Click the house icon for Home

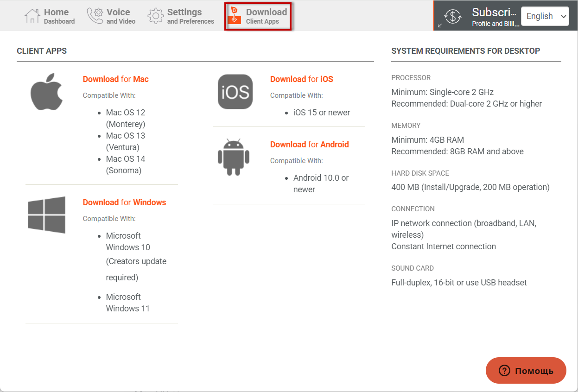pyautogui.click(x=32, y=16)
